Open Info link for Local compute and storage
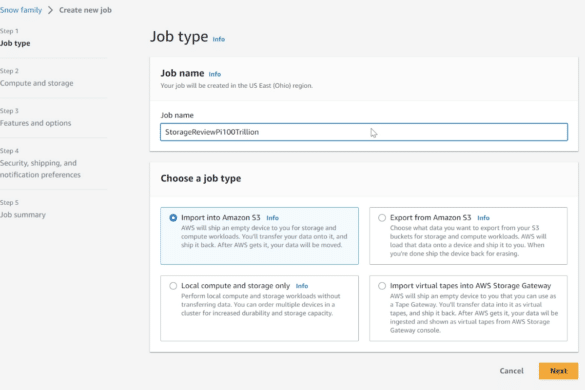The image size is (585, 390). pyautogui.click(x=302, y=286)
